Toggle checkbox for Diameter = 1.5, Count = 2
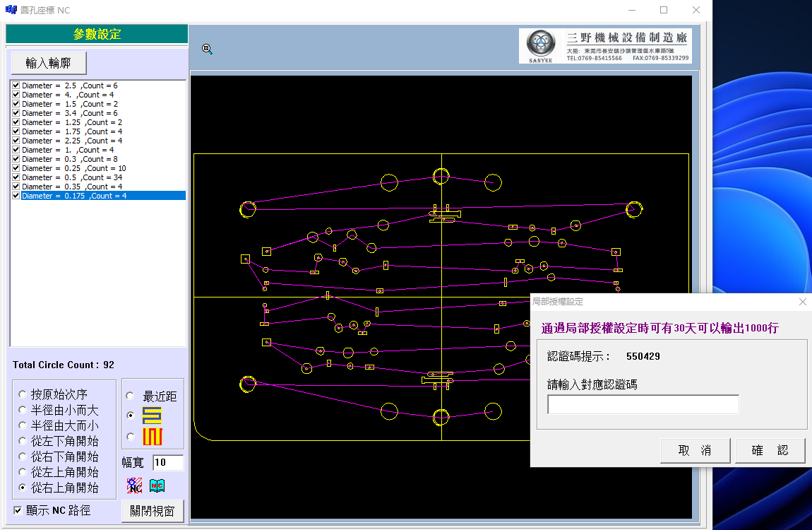Viewport: 812px width, 530px height. pos(16,104)
